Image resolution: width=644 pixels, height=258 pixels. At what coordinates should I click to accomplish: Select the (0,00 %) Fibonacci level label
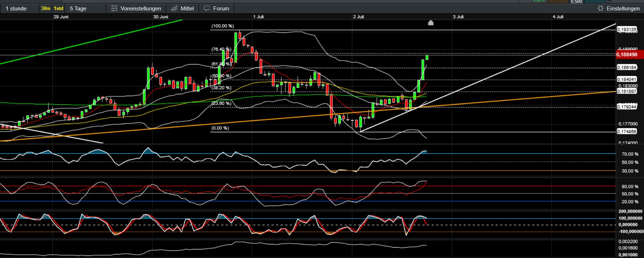pos(220,128)
